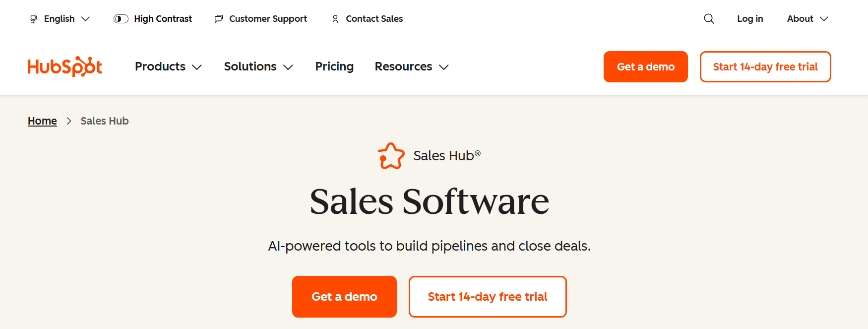868x329 pixels.
Task: Click the Sales Hub star icon
Action: [x=391, y=155]
